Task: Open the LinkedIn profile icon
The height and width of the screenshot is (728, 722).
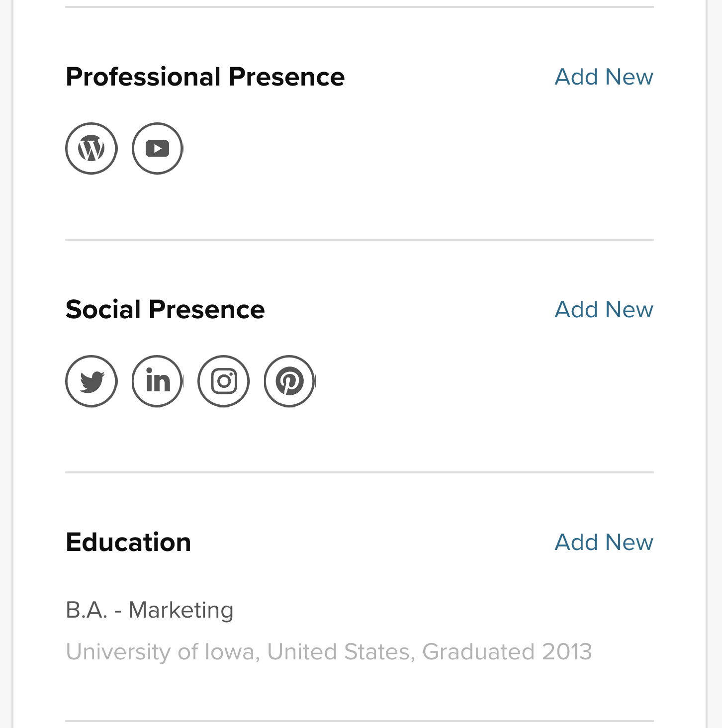Action: click(158, 381)
